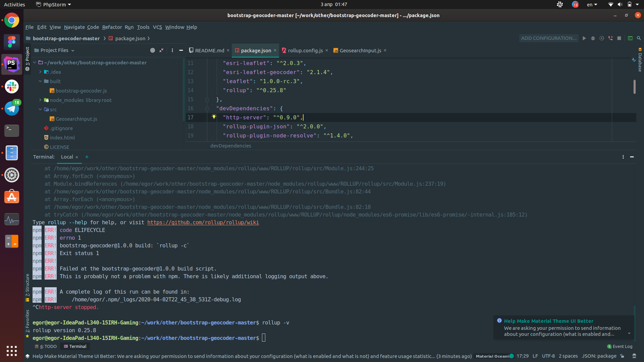Image resolution: width=644 pixels, height=362 pixels.
Task: Open Terminal panel options three-dots
Action: (x=623, y=157)
